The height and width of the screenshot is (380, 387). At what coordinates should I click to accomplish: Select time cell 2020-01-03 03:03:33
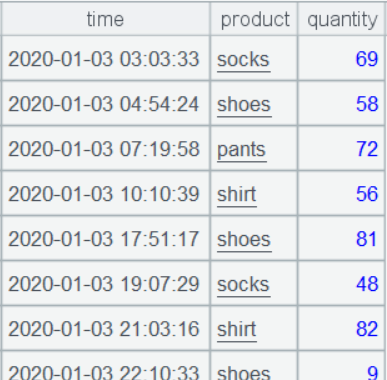click(x=106, y=58)
